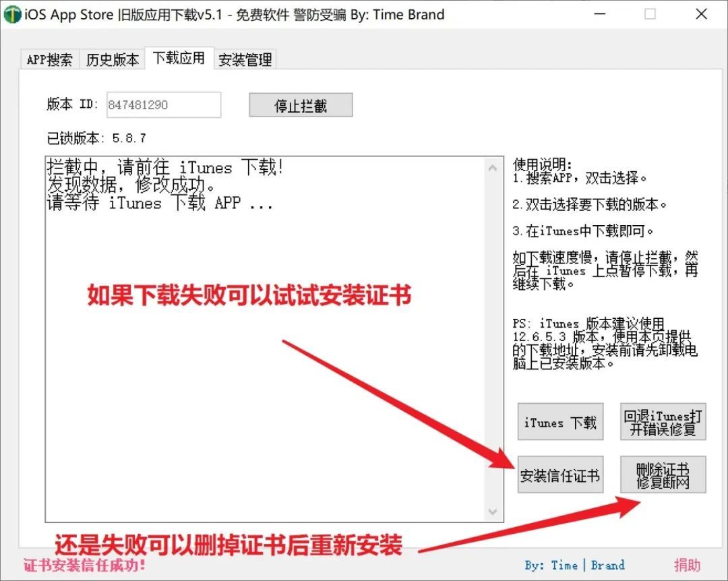Click the 如下载速度慢 tip paragraph

[x=605, y=270]
